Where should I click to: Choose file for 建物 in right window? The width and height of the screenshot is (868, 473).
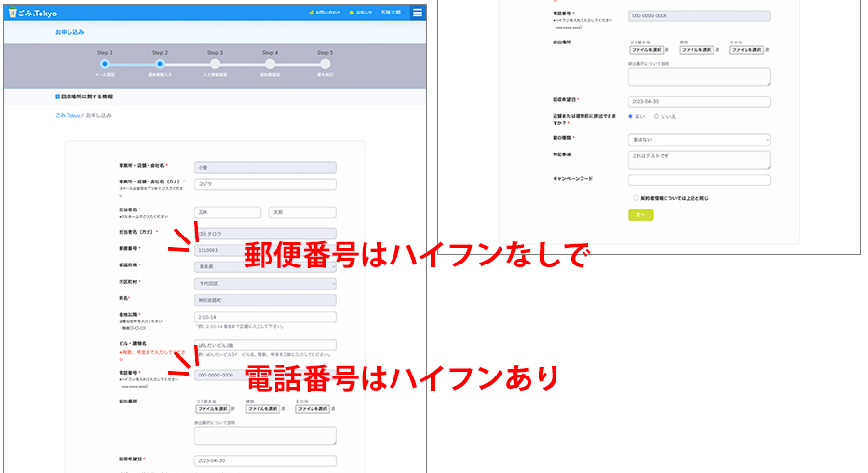pos(695,50)
